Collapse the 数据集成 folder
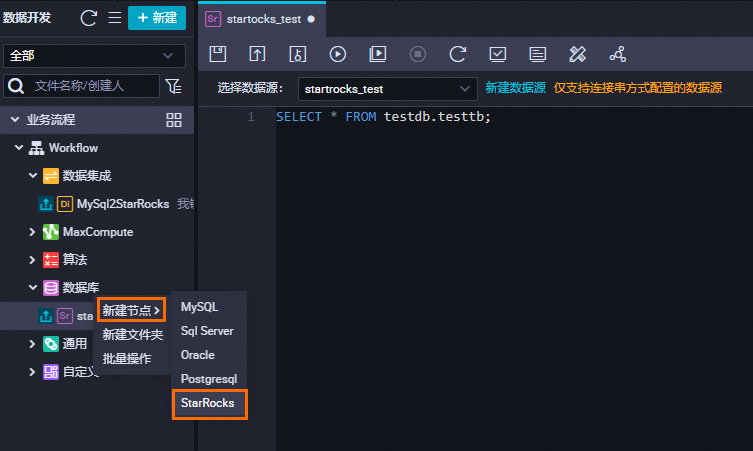753x451 pixels. pyautogui.click(x=33, y=175)
